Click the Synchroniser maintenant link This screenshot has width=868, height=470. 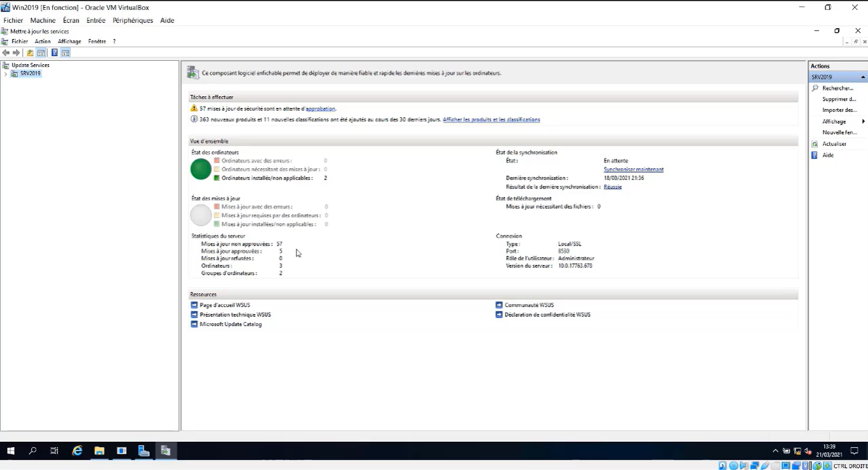(x=633, y=169)
